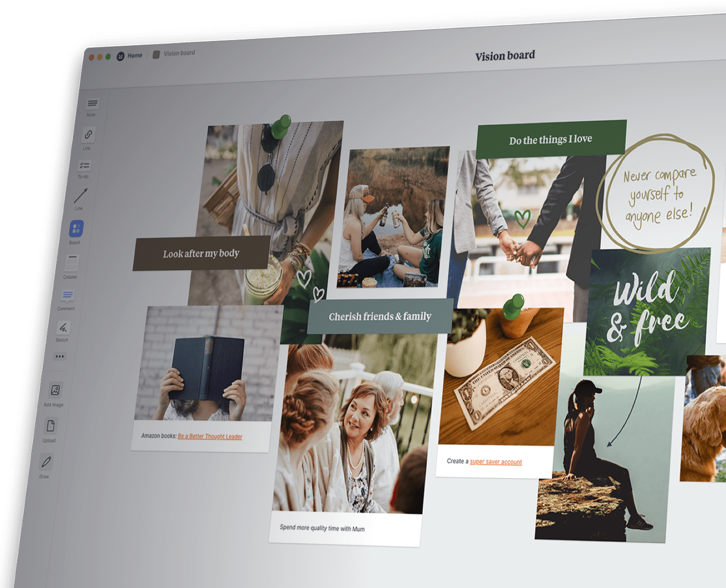The height and width of the screenshot is (588, 726).
Task: Open the Comment tool
Action: [x=67, y=295]
